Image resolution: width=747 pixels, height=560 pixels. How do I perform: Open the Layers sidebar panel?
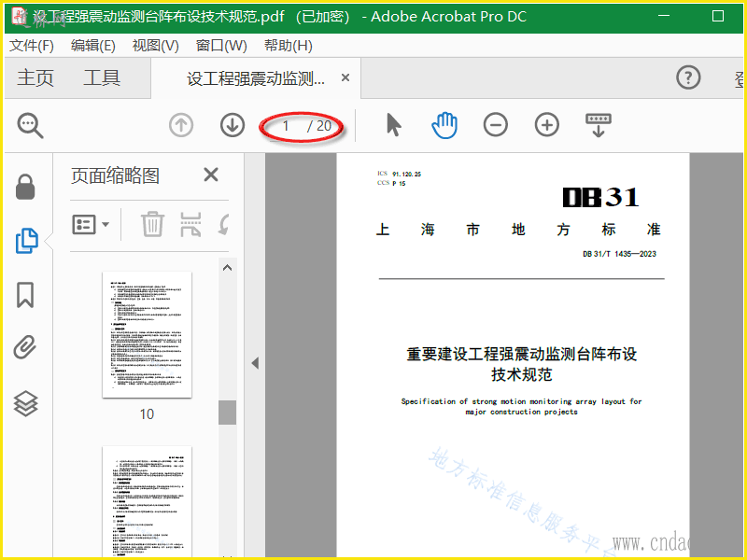click(x=25, y=403)
